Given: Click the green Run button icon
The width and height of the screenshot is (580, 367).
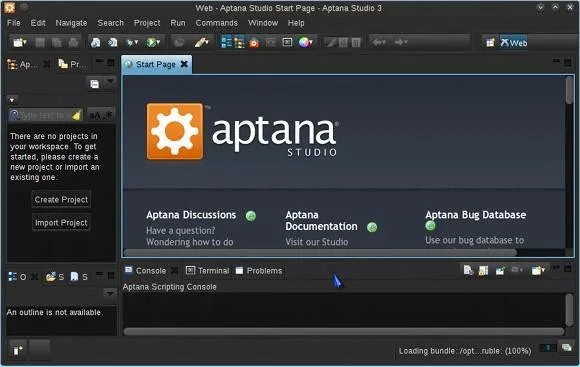Looking at the screenshot, I should click(x=151, y=43).
